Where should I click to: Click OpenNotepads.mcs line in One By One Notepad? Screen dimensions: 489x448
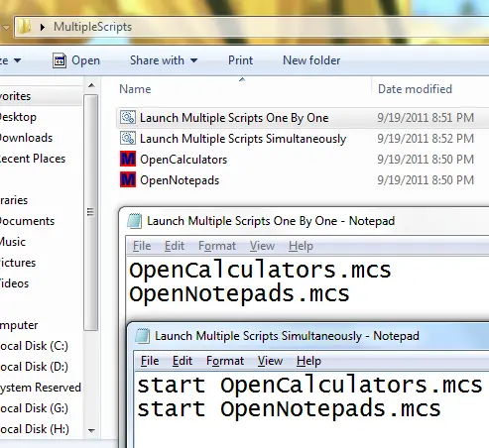(239, 294)
